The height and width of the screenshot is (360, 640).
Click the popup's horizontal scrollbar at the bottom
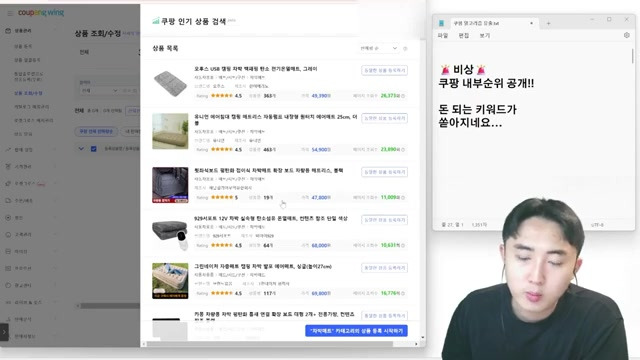tap(269, 344)
